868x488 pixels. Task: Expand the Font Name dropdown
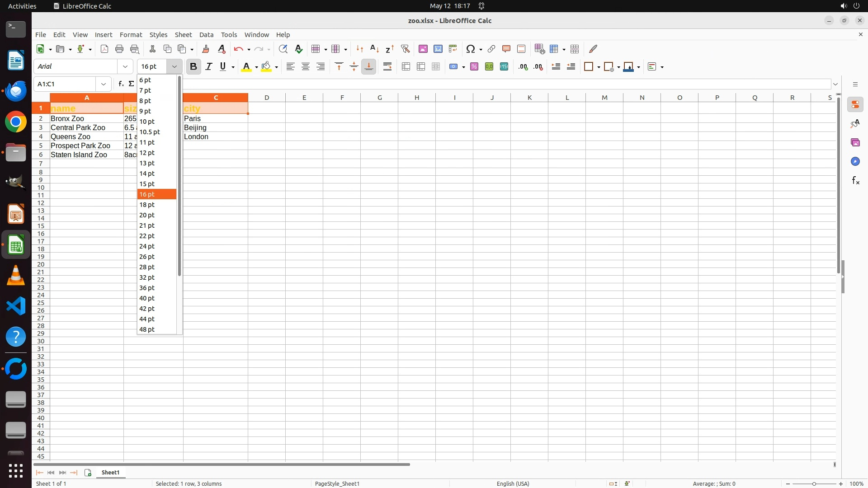click(125, 66)
